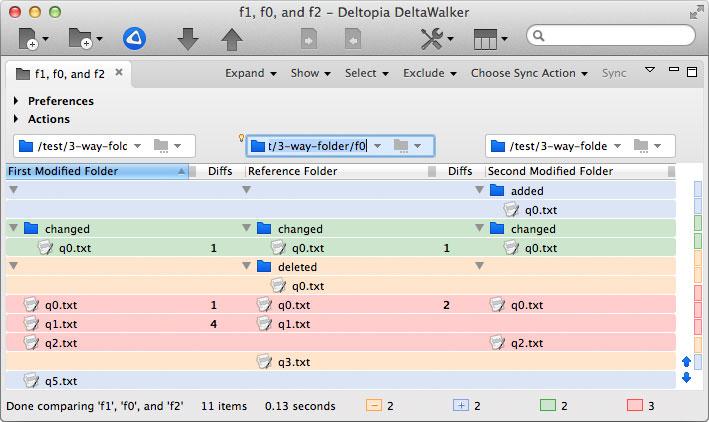This screenshot has width=709, height=422.
Task: Expand the Actions section
Action: (x=17, y=119)
